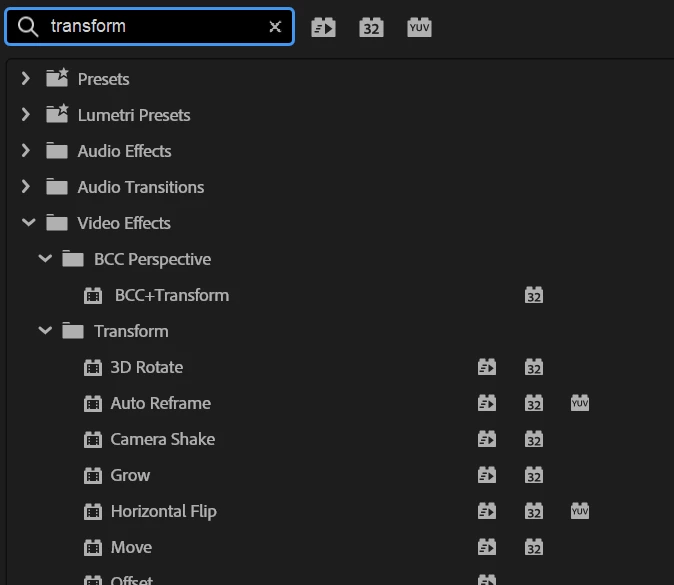Collapse the BCC Perspective folder
The height and width of the screenshot is (585, 674).
[45, 259]
